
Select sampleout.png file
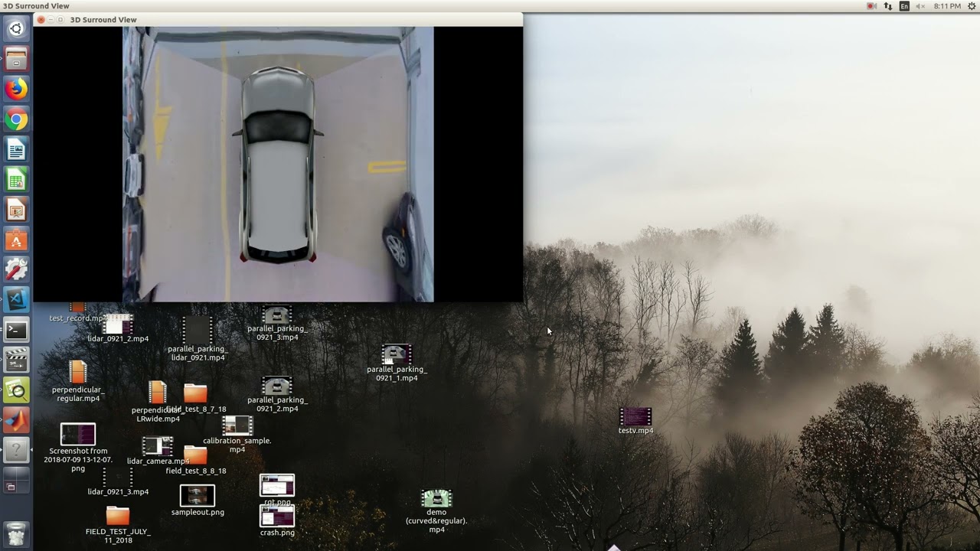pyautogui.click(x=198, y=501)
